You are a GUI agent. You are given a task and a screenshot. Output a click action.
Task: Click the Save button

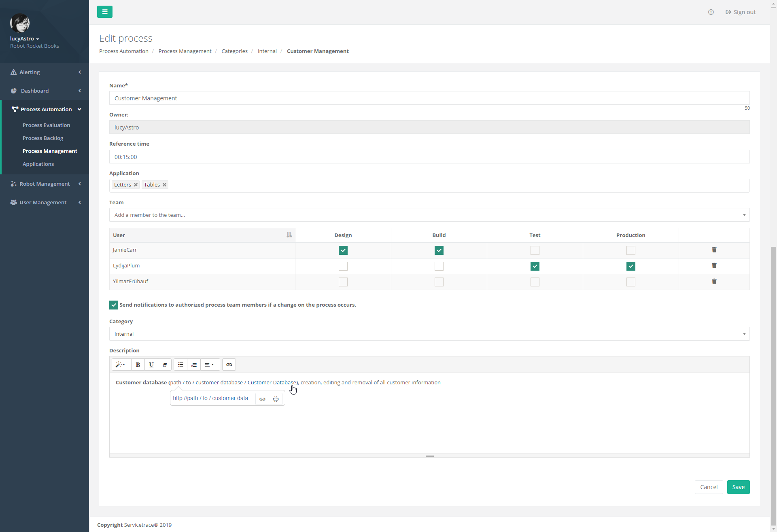[x=738, y=487]
